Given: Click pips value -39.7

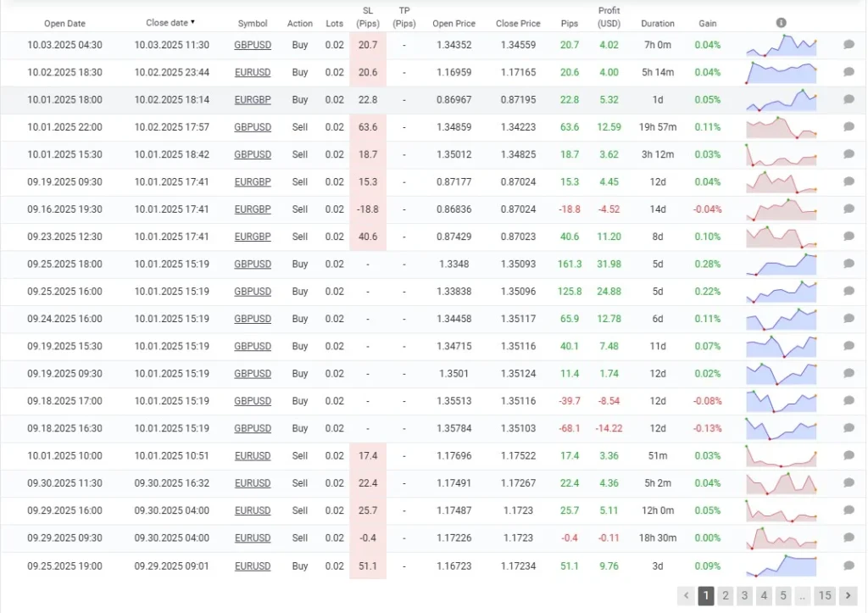Looking at the screenshot, I should click(x=569, y=401).
